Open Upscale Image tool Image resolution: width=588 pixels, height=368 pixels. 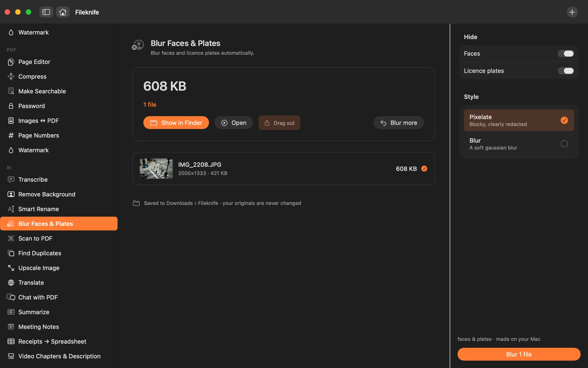coord(59,268)
